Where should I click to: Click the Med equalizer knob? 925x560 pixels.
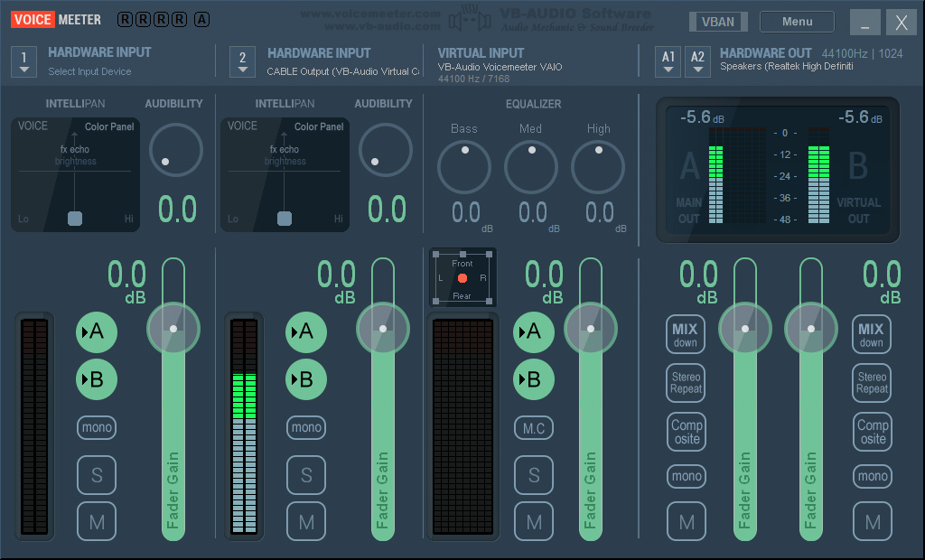pos(531,167)
